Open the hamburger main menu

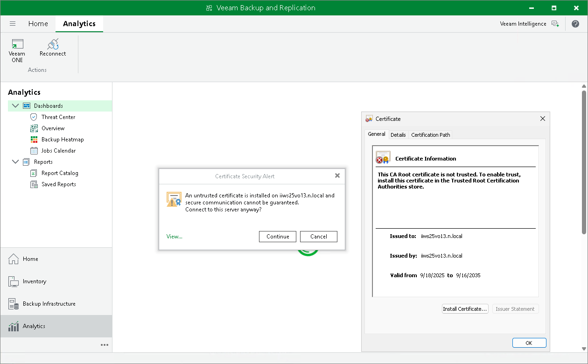pos(13,23)
